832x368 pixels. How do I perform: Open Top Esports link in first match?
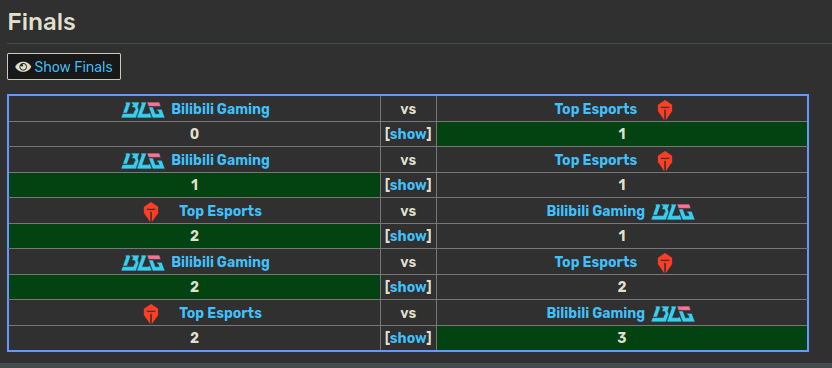[595, 109]
